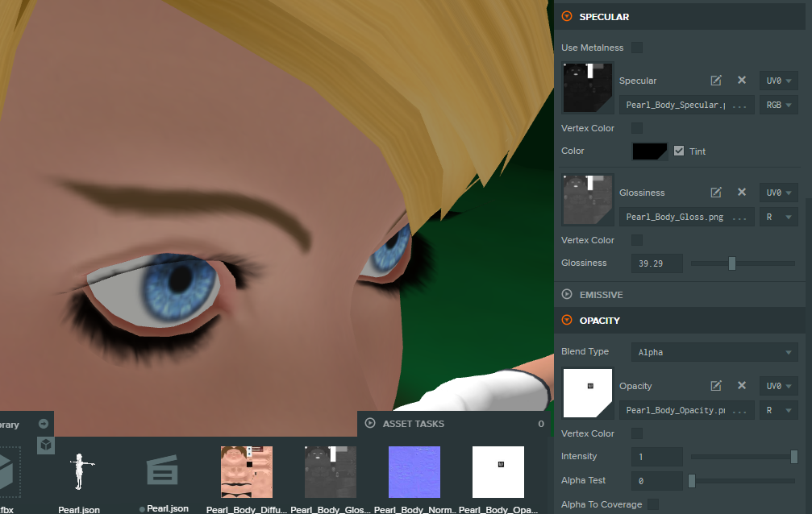Toggle Vertex Color below Specular texture
Viewport: 812px width, 514px height.
(x=637, y=128)
